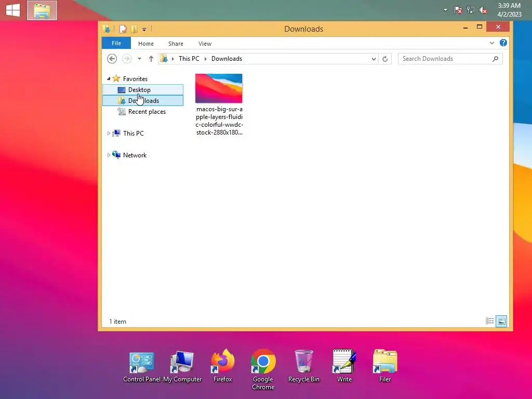532x399 pixels.
Task: Expand the Network tree node
Action: point(109,155)
